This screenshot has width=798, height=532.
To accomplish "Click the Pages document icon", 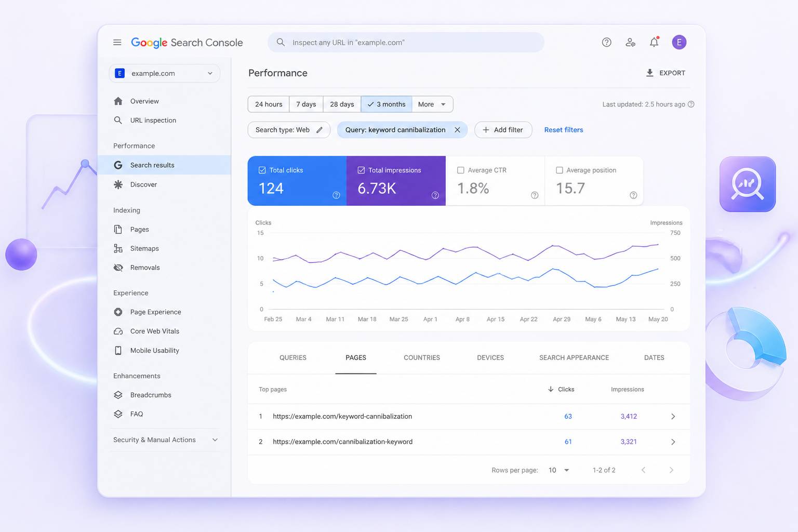I will 118,229.
